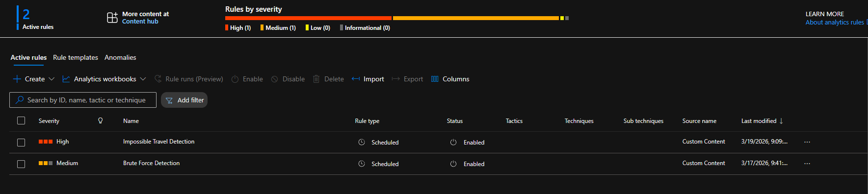Image resolution: width=868 pixels, height=194 pixels.
Task: Click the Create button label
Action: pyautogui.click(x=35, y=79)
